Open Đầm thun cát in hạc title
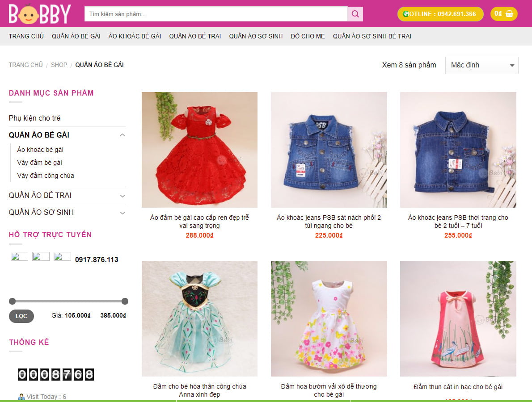This screenshot has width=532, height=402. (458, 387)
